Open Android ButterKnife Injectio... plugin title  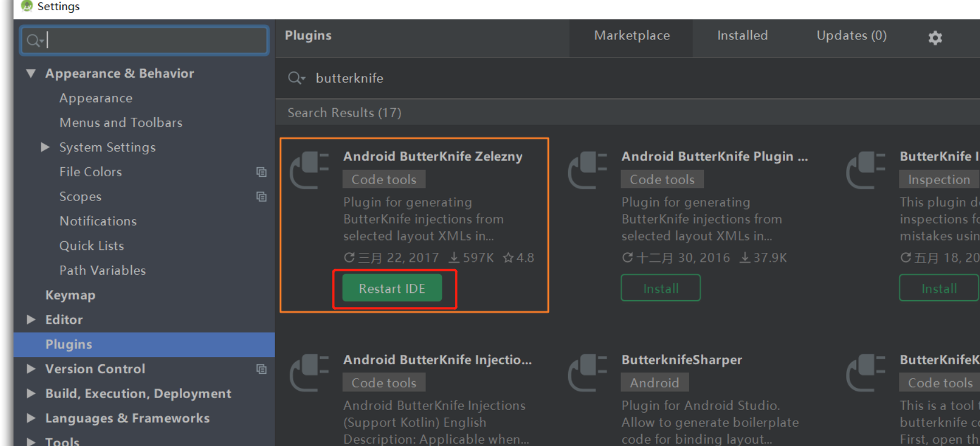437,360
